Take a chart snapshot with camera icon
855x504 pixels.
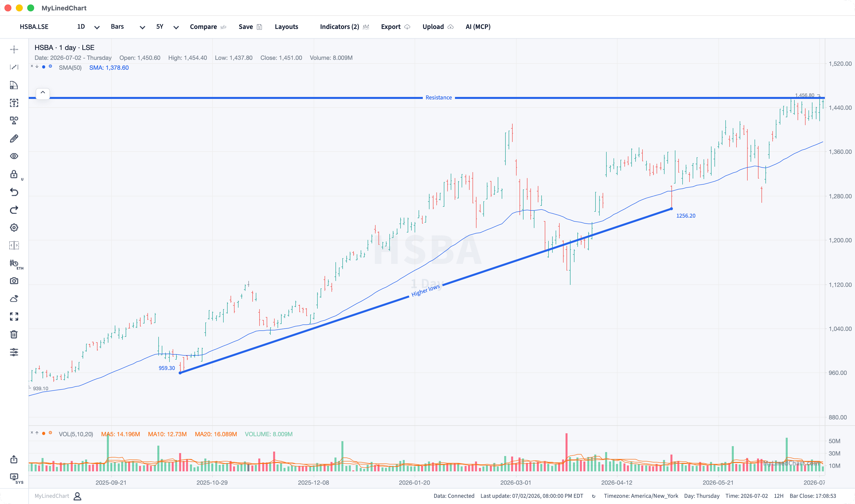[14, 281]
